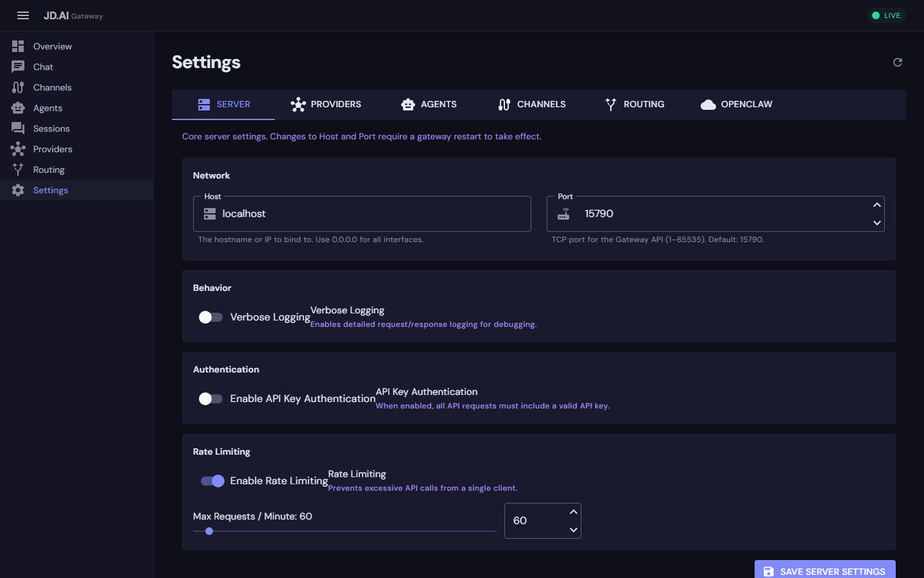The image size is (924, 578).
Task: Open the Chat section from the sidebar
Action: (x=18, y=67)
